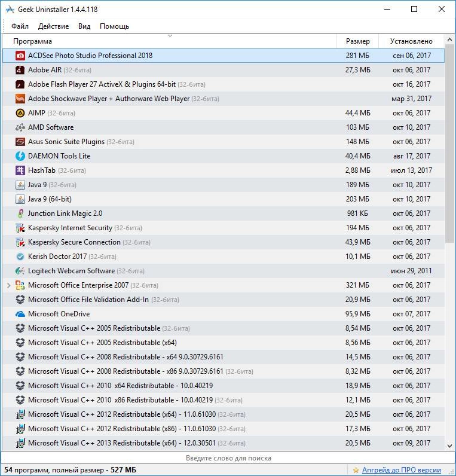Open the Апгрейд до ПРО версии link
The height and width of the screenshot is (476, 456).
(402, 470)
